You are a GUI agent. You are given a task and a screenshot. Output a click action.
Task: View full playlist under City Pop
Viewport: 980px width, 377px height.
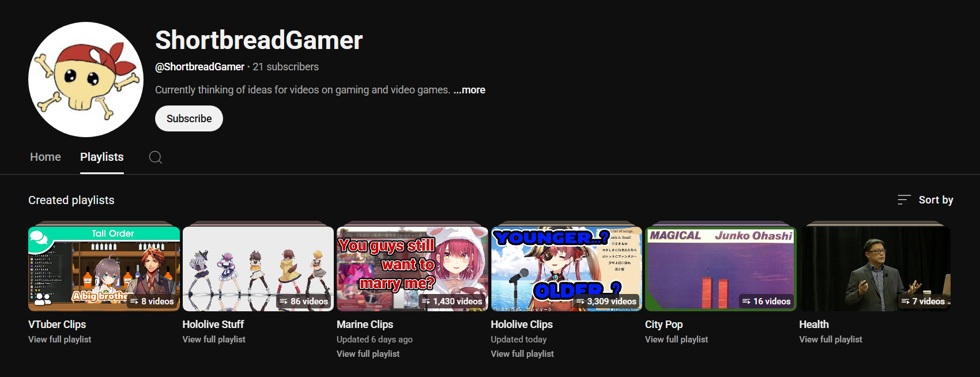[x=676, y=340]
